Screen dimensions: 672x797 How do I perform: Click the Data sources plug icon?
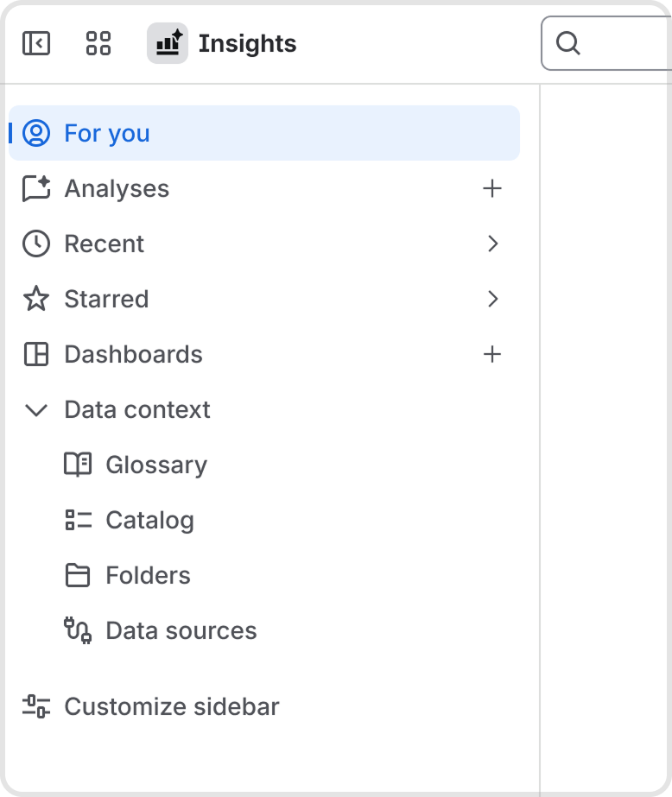78,630
